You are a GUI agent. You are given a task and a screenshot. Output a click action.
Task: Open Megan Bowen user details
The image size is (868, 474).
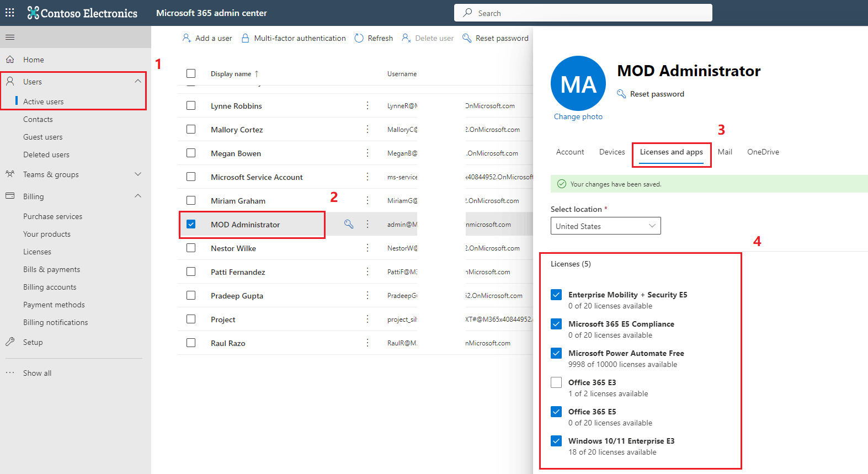coord(236,153)
